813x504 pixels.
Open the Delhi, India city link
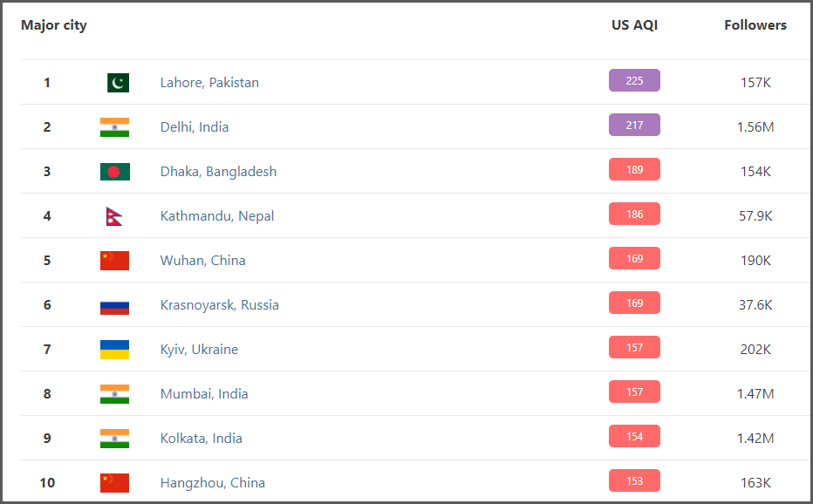195,127
